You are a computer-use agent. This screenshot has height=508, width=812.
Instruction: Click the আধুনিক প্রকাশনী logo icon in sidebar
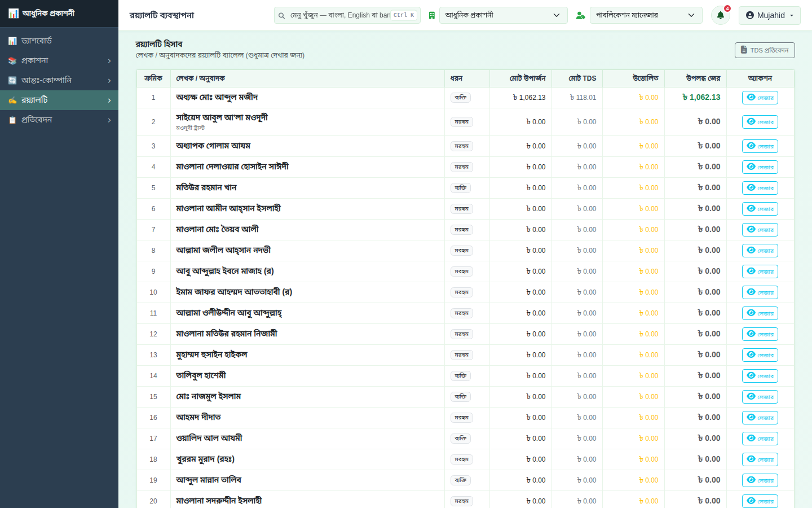(14, 13)
